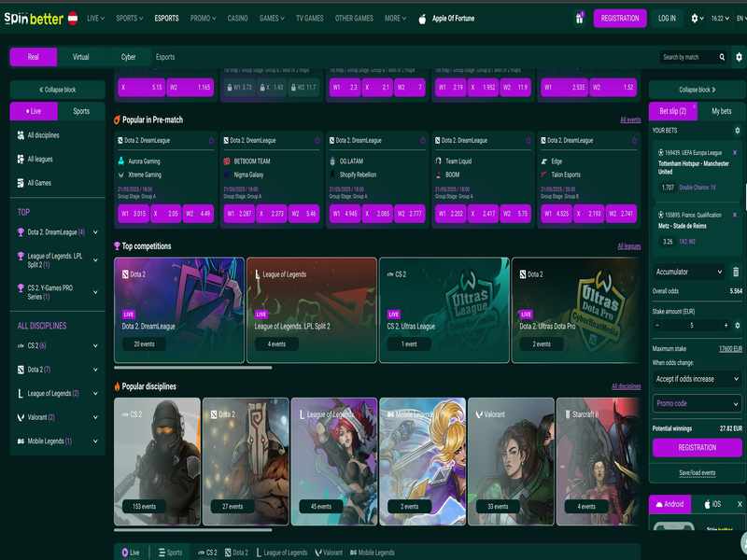This screenshot has width=747, height=560.
Task: Open the odds change options dropdown
Action: tap(697, 379)
